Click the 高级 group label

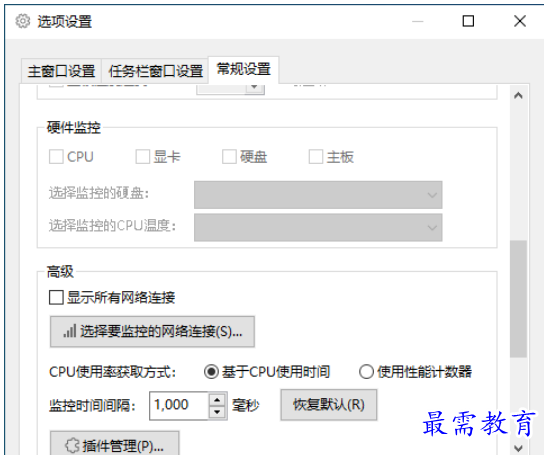pos(60,271)
